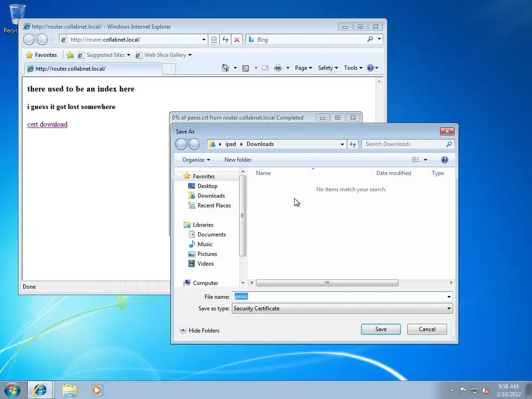The height and width of the screenshot is (399, 532).
Task: Click Internet Explorer taskbar icon
Action: (x=40, y=390)
